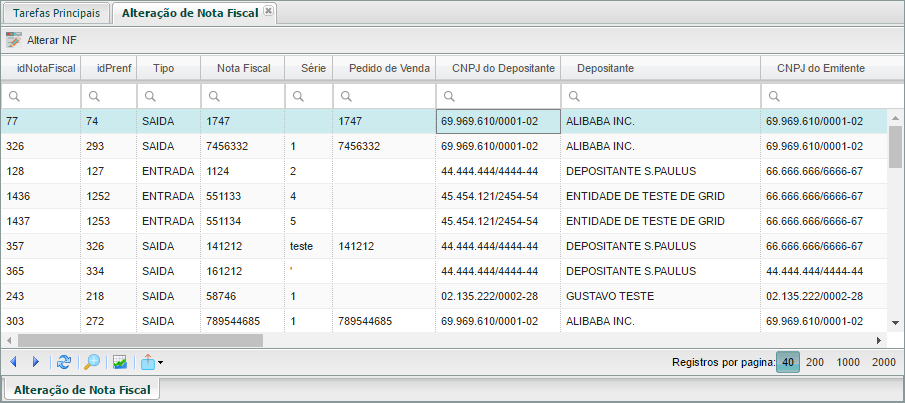Viewport: 905px width, 403px height.
Task: Sort by Nota Fiscal column header
Action: pos(243,68)
